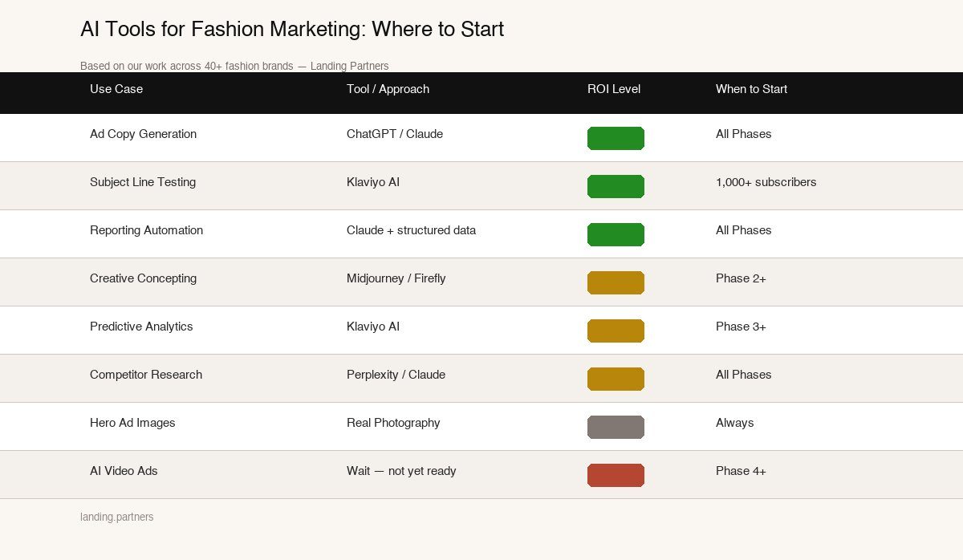This screenshot has height=560, width=963.
Task: Click the Midjourney / Firefly cell
Action: click(396, 278)
